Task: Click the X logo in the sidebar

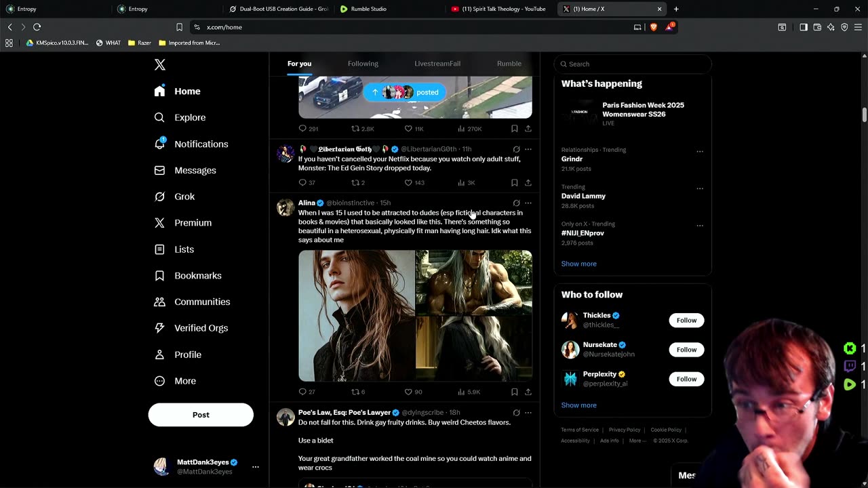Action: 160,65
